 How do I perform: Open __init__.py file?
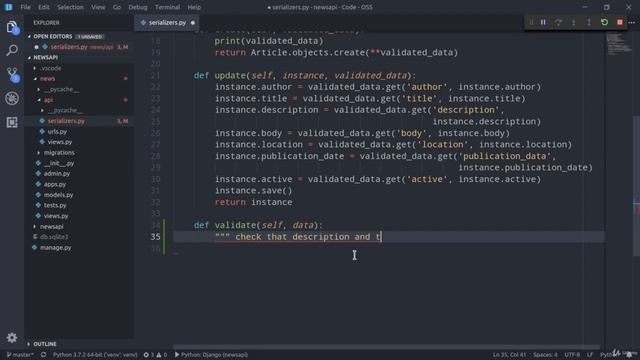tap(59, 163)
